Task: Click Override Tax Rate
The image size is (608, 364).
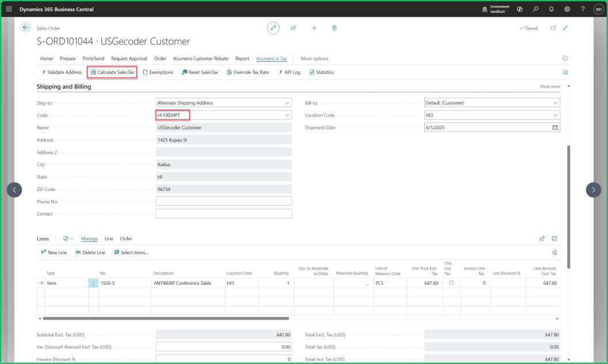Action: (248, 72)
